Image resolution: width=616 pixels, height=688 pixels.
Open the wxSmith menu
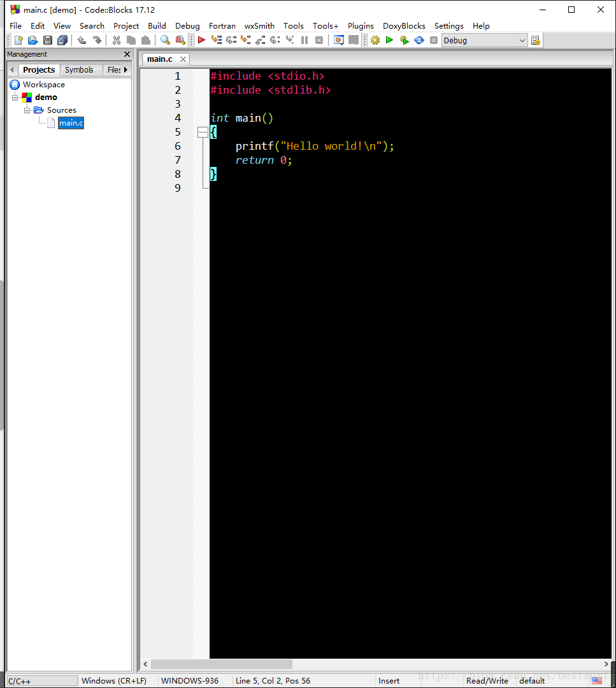coord(259,26)
